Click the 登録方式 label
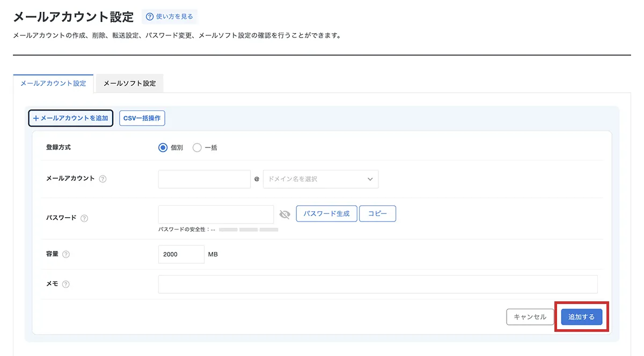Screen dimensions: 644x356 tap(58, 147)
